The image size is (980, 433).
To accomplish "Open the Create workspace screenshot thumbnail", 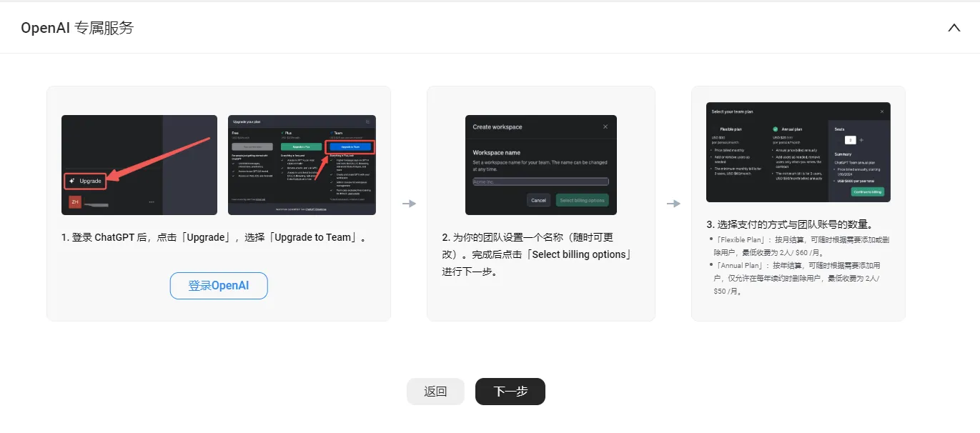I will click(x=541, y=165).
